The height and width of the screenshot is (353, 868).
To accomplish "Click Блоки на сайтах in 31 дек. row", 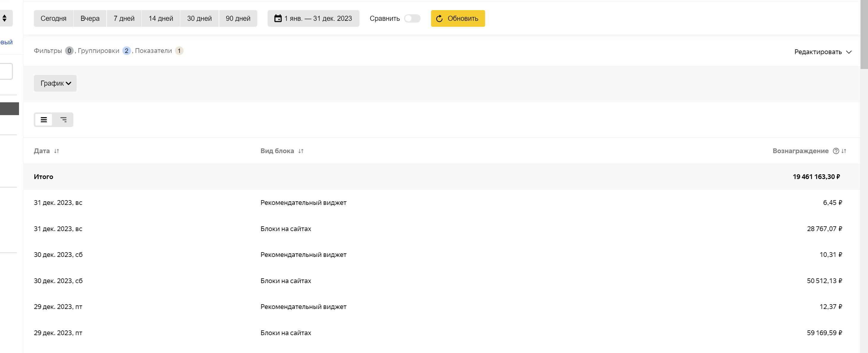I will click(x=286, y=228).
